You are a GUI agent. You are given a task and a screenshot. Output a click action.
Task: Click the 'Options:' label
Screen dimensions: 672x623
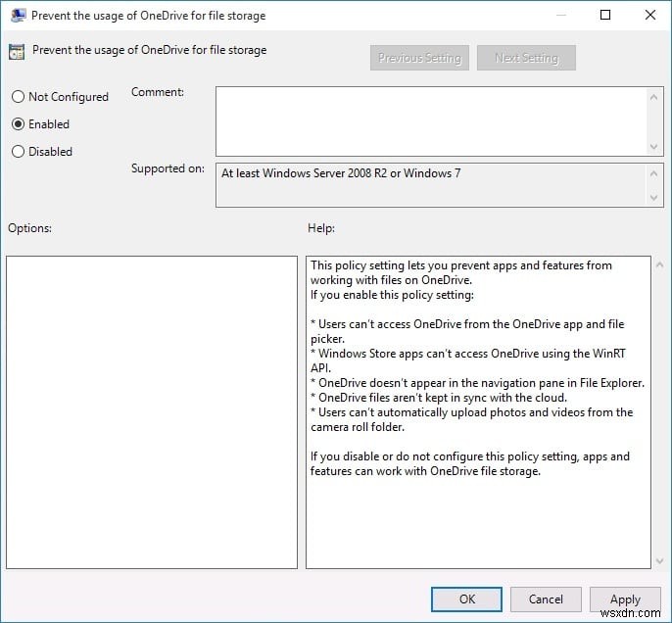29,228
